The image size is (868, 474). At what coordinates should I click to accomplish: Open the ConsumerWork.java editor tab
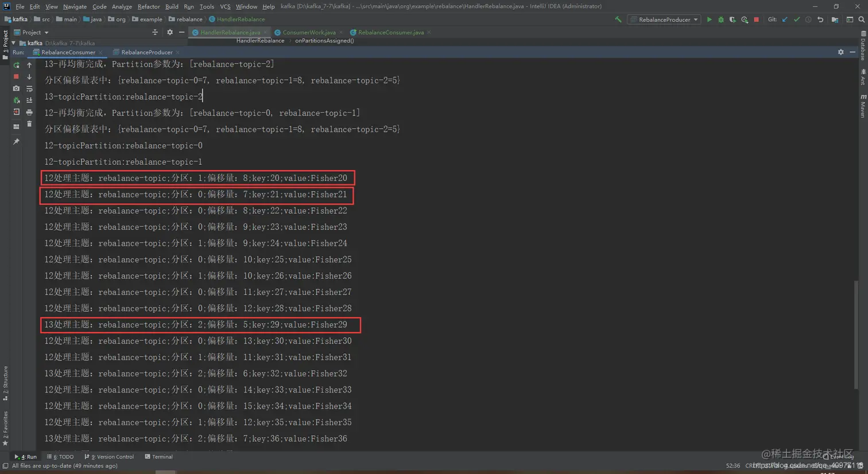(x=309, y=33)
